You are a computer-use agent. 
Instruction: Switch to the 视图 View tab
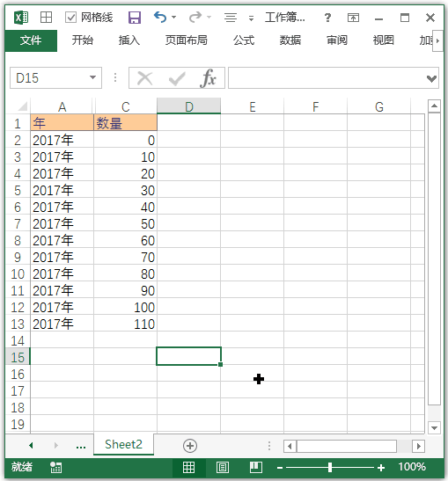tap(383, 40)
